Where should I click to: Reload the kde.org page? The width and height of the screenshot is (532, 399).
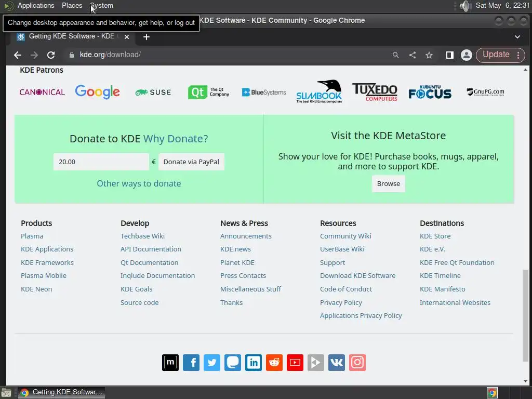[x=51, y=55]
